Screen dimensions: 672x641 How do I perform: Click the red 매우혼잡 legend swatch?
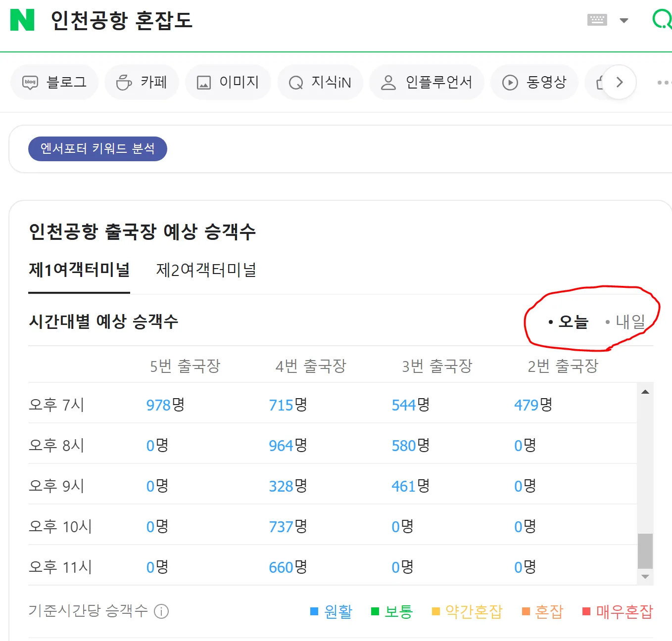pos(585,611)
